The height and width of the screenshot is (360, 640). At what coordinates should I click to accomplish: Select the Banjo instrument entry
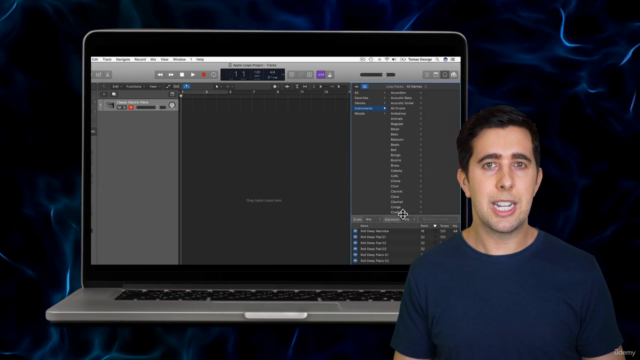click(x=395, y=129)
